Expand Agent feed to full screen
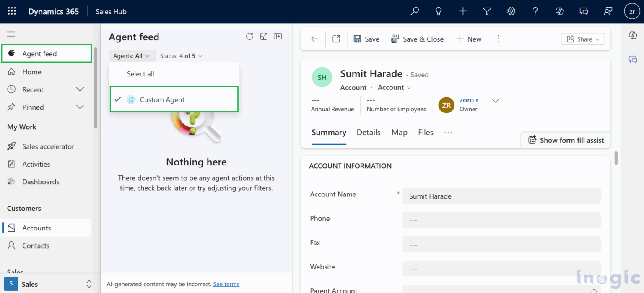644x293 pixels. pos(264,37)
